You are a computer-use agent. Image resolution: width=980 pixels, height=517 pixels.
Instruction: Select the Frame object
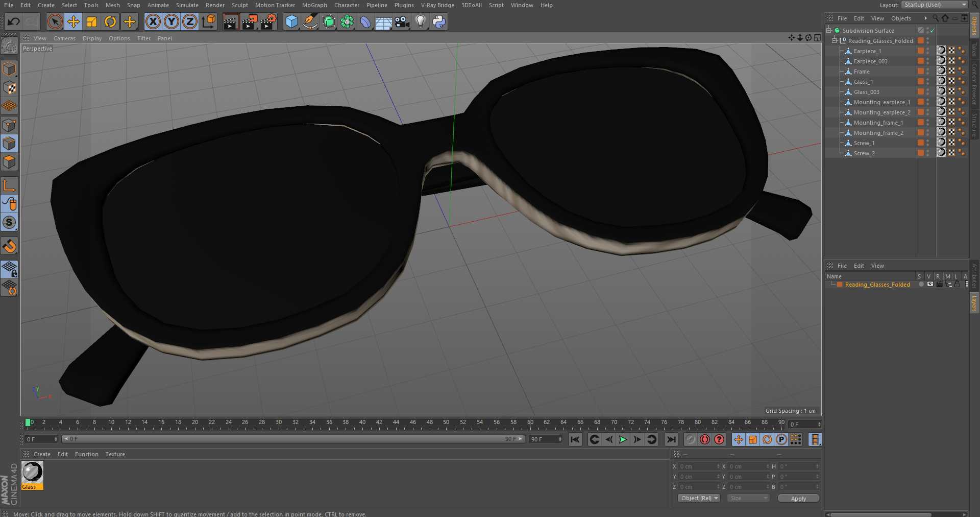pos(862,72)
